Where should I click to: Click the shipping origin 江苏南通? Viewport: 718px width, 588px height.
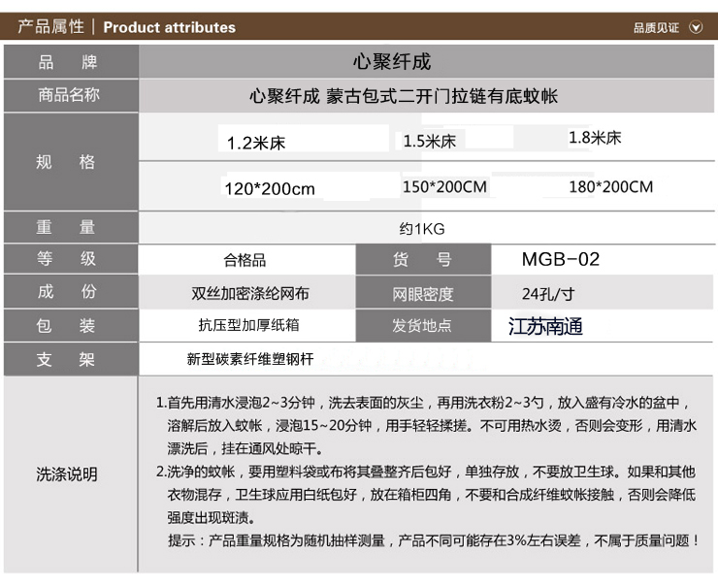[x=545, y=327]
